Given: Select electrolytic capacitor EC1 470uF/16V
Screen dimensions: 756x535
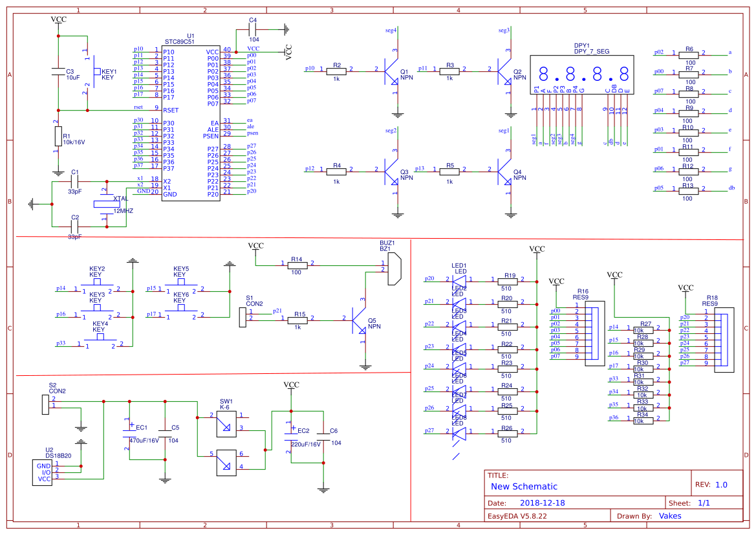Looking at the screenshot, I should (129, 431).
